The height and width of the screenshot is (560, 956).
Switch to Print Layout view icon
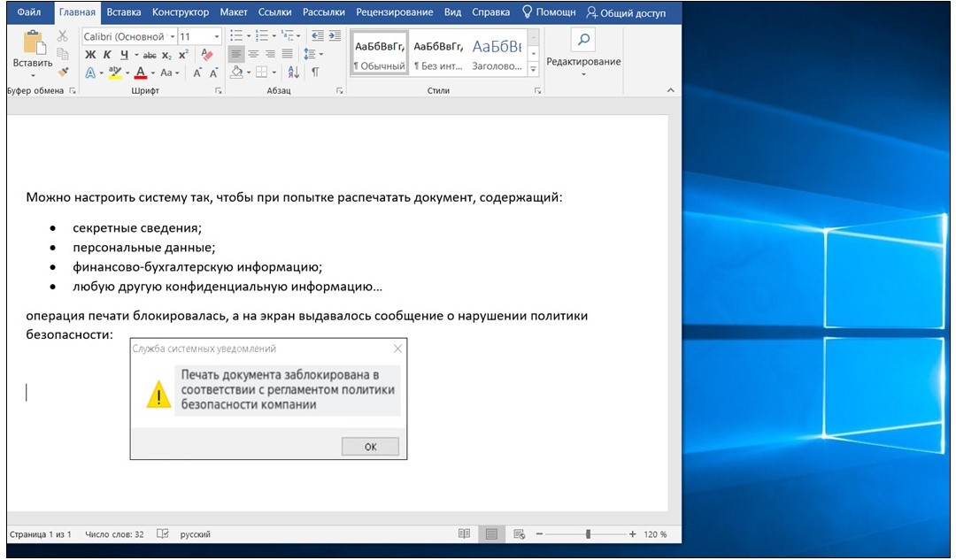click(491, 534)
